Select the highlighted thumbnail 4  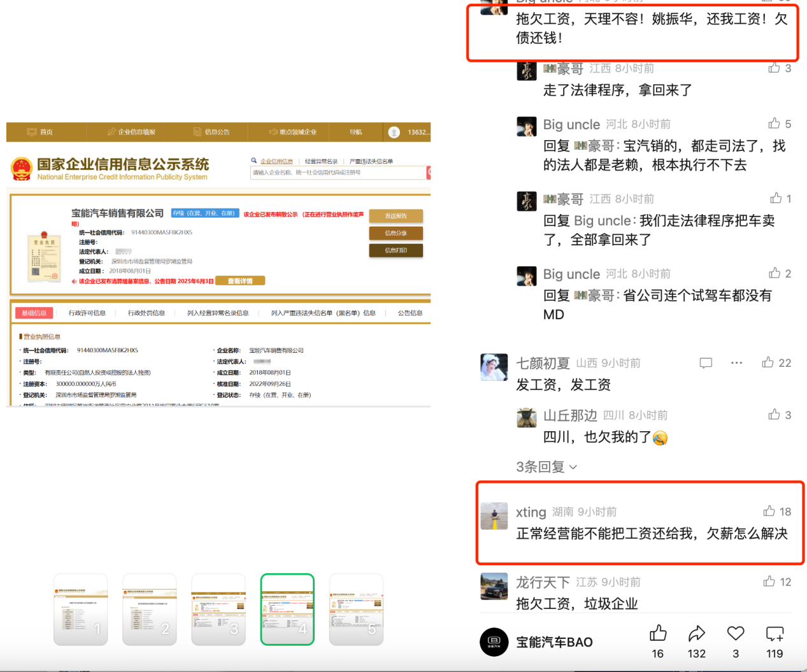coord(287,610)
